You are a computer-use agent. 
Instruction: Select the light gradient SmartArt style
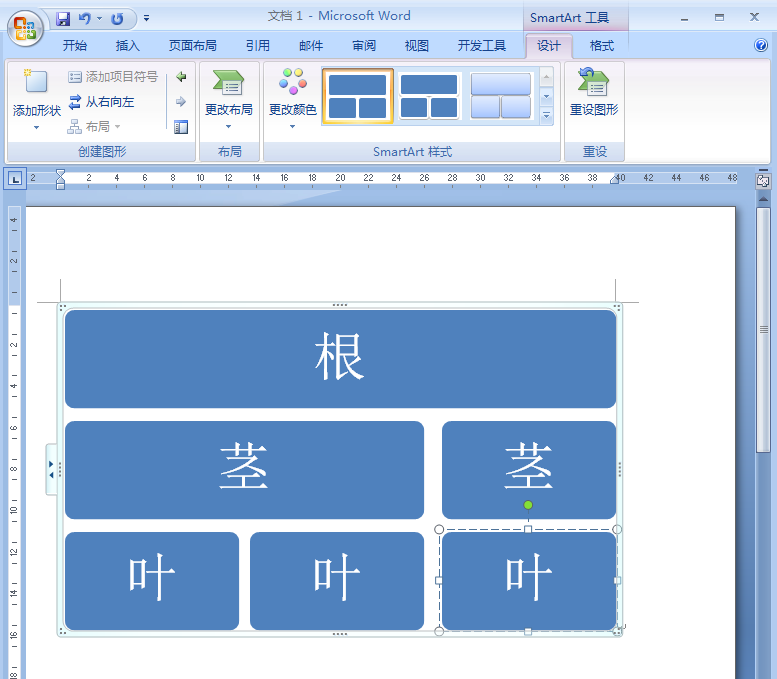pyautogui.click(x=500, y=96)
